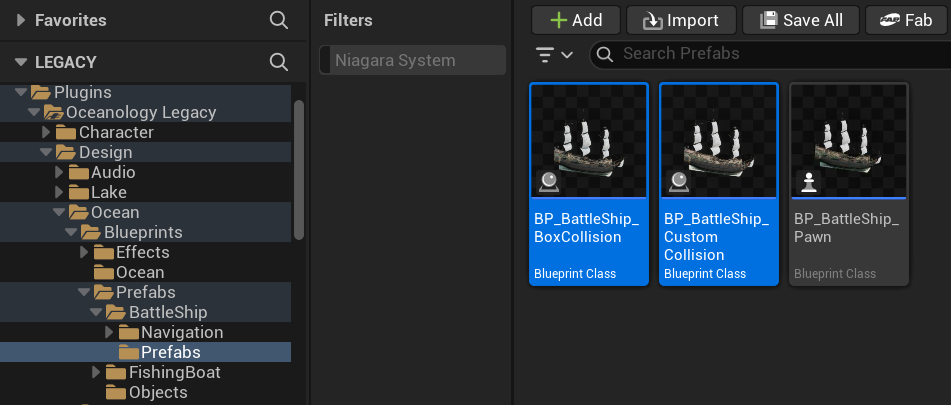Collapse the LEGACY section
This screenshot has width=951, height=405.
click(21, 62)
